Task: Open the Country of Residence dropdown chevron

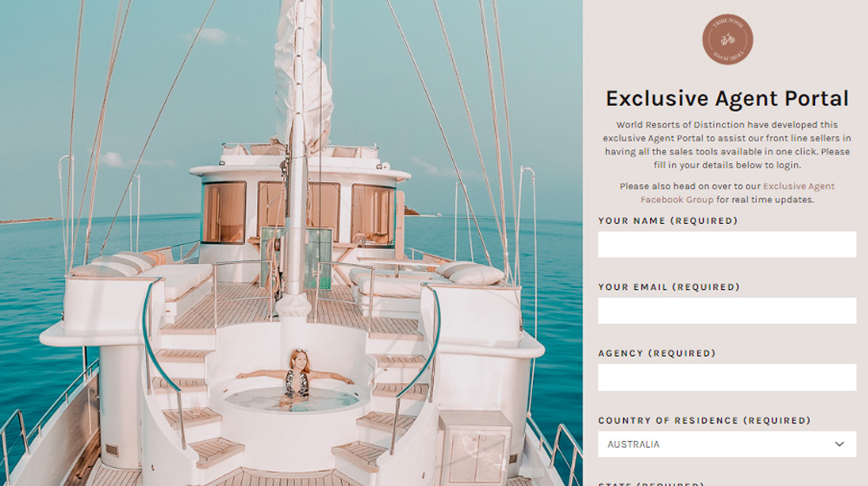Action: (839, 444)
